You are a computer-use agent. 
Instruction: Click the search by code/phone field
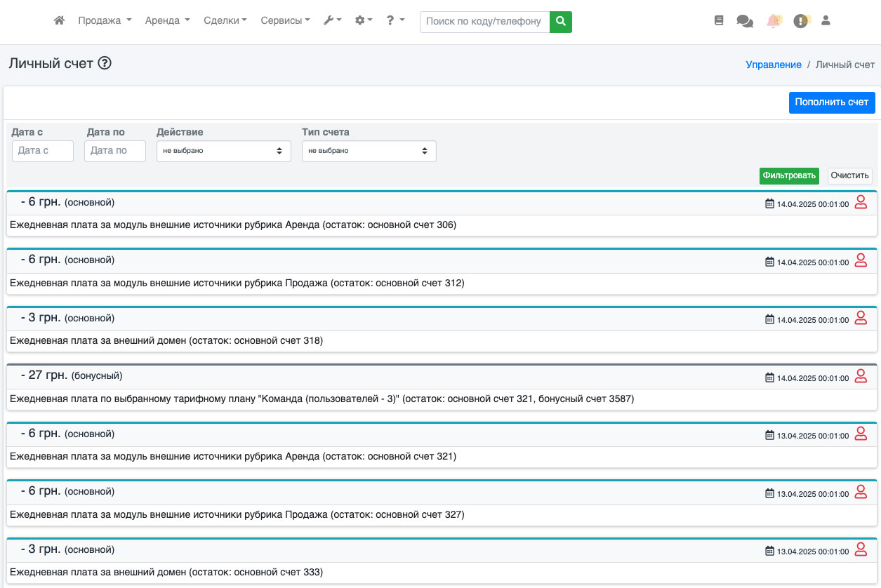click(484, 22)
